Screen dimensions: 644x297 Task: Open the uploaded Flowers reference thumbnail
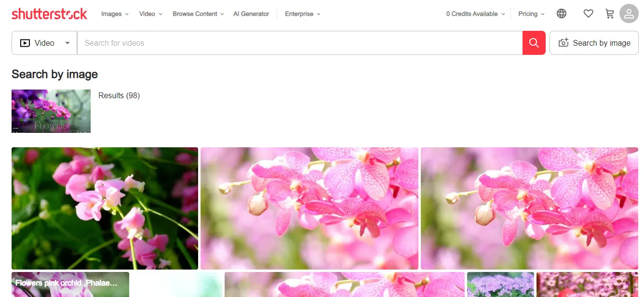pos(51,111)
